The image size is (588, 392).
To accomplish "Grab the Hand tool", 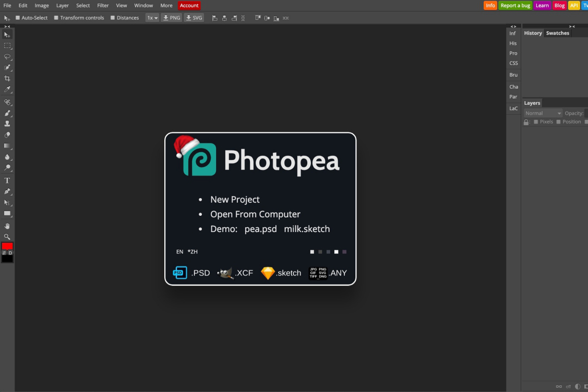I will click(x=7, y=226).
